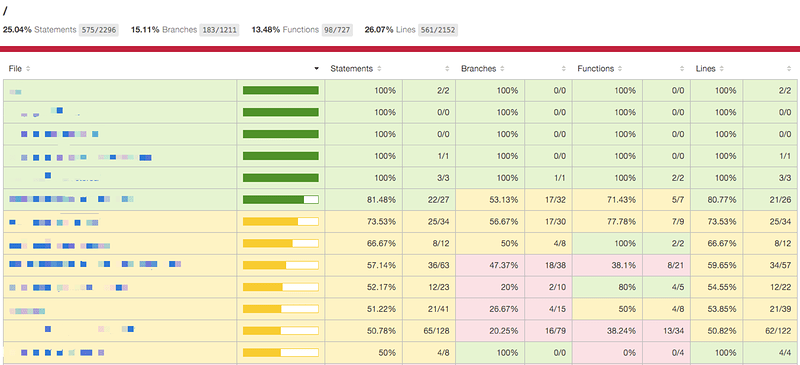Sort by the lines count column arrows
Viewport: 800px width, 365px height.
pos(788,69)
